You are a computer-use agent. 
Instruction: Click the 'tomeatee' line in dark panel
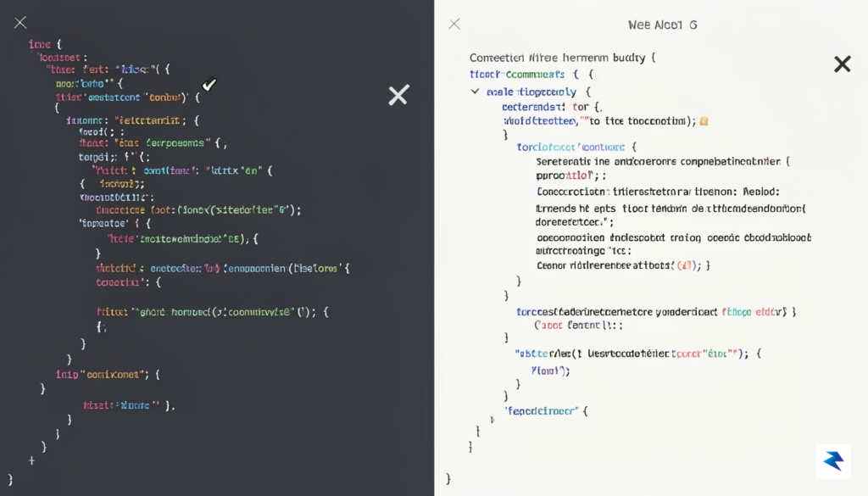click(114, 223)
